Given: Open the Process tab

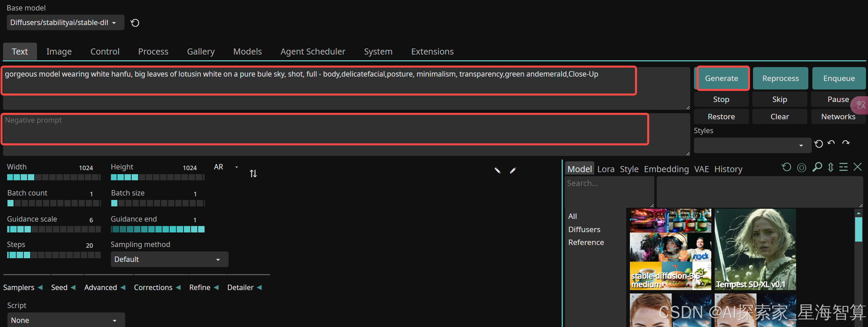Looking at the screenshot, I should (x=153, y=52).
